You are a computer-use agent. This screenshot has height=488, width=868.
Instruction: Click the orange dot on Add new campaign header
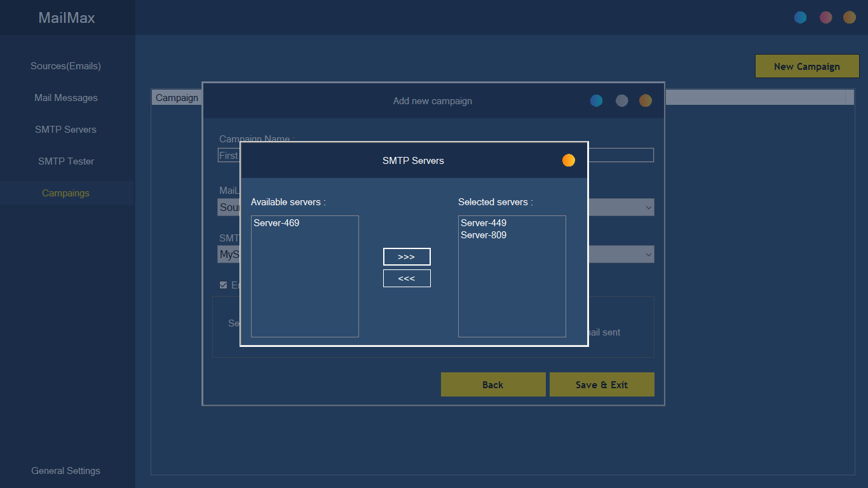[646, 100]
